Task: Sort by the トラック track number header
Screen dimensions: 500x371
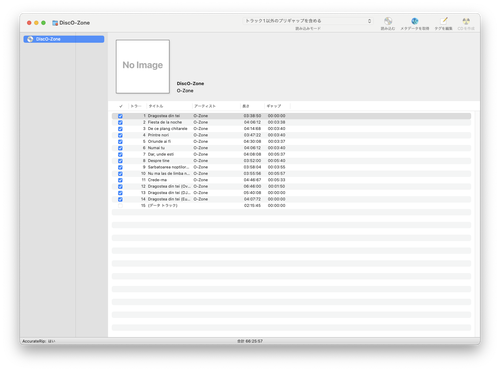Action: 137,106
